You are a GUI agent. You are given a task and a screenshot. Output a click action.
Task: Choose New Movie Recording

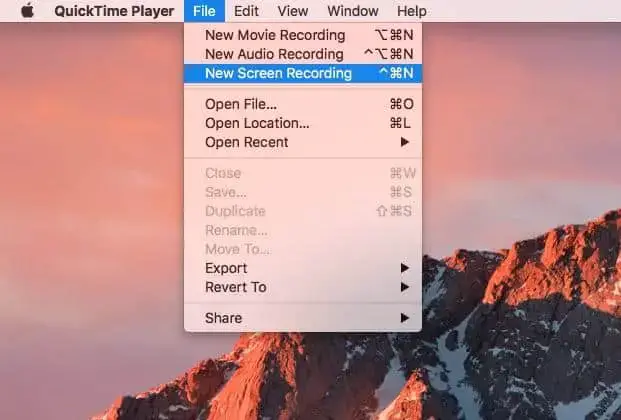303,35
